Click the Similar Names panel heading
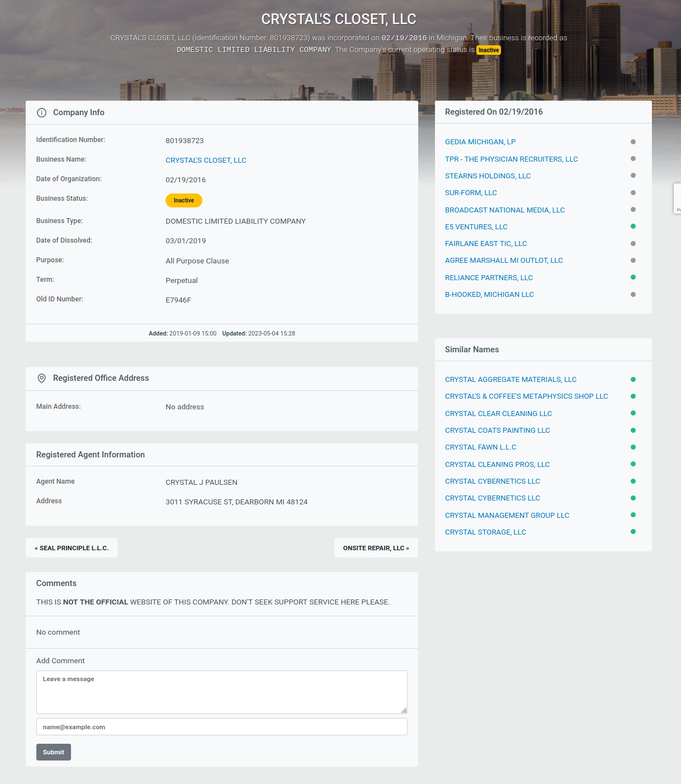The width and height of the screenshot is (681, 784). pyautogui.click(x=472, y=350)
